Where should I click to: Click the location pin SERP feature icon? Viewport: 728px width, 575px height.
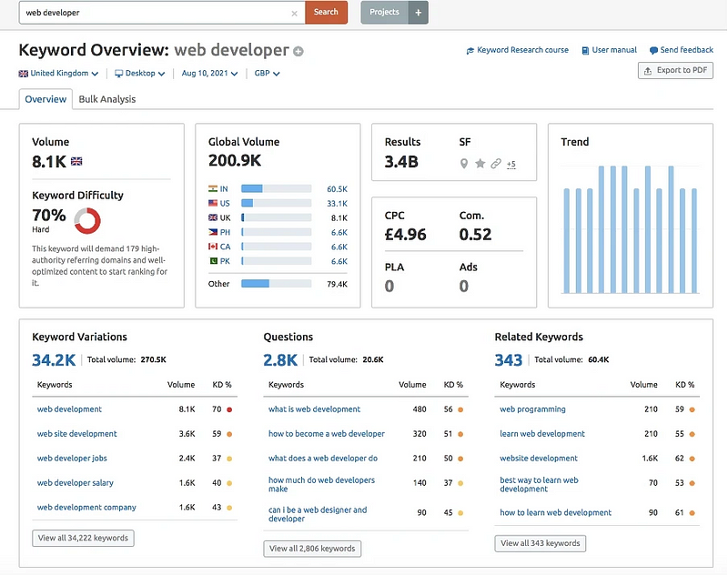click(464, 164)
